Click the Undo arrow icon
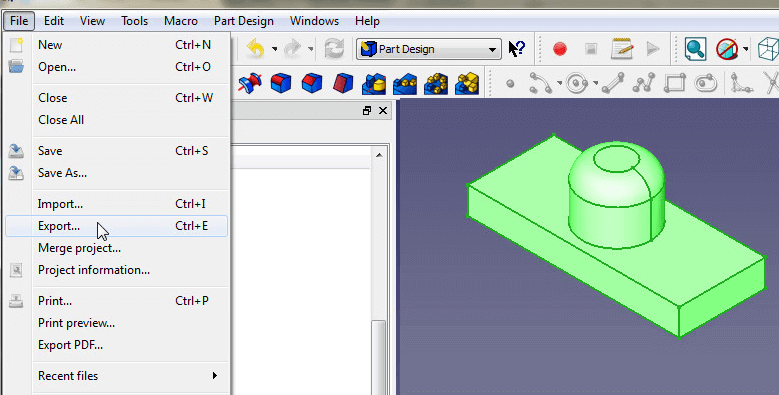Viewport: 779px width, 395px height. click(256, 49)
